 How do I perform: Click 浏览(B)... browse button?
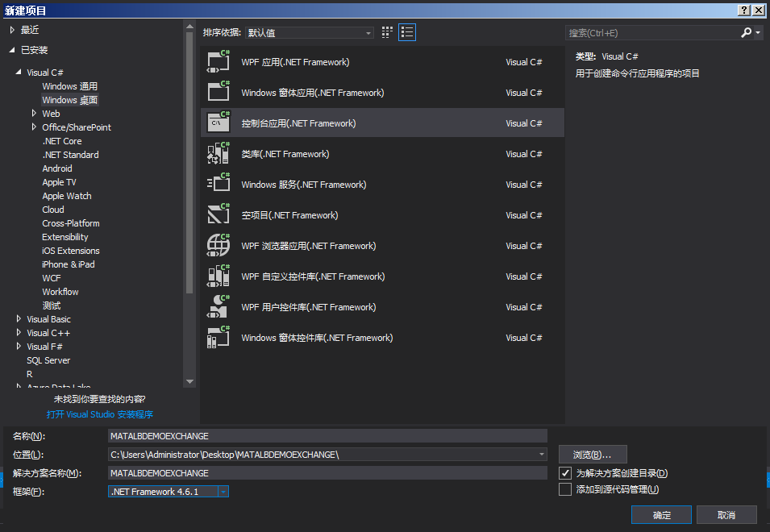coord(593,455)
